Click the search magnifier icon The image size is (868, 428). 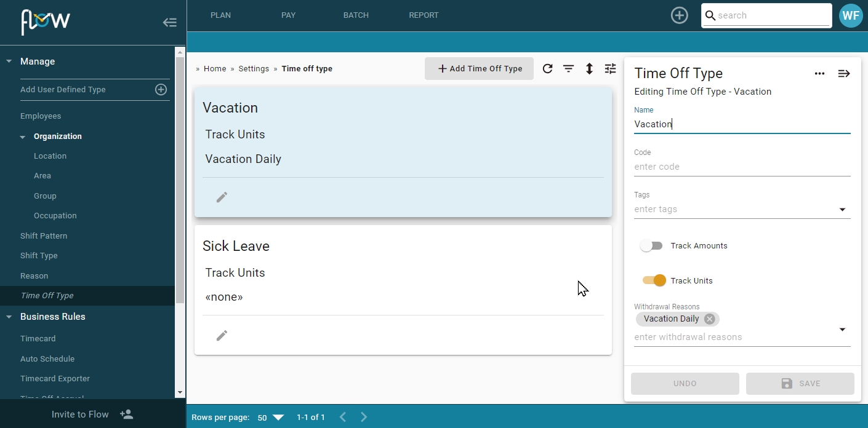point(710,15)
